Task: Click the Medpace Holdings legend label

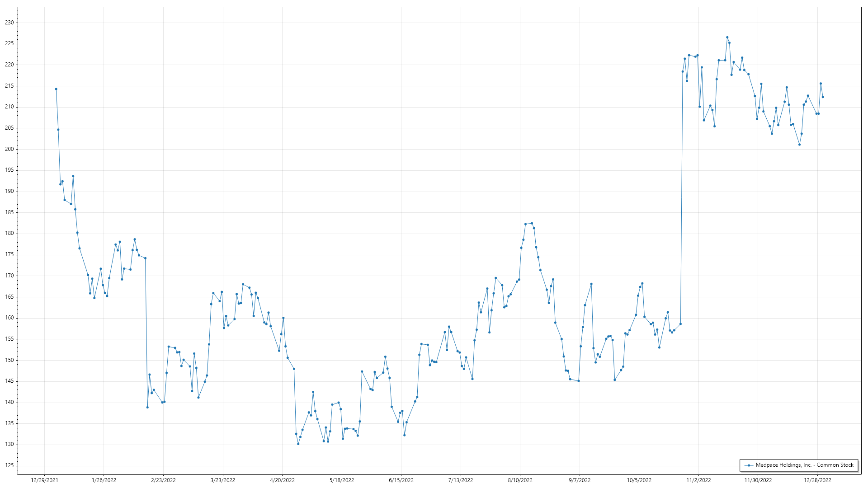Action: click(804, 465)
